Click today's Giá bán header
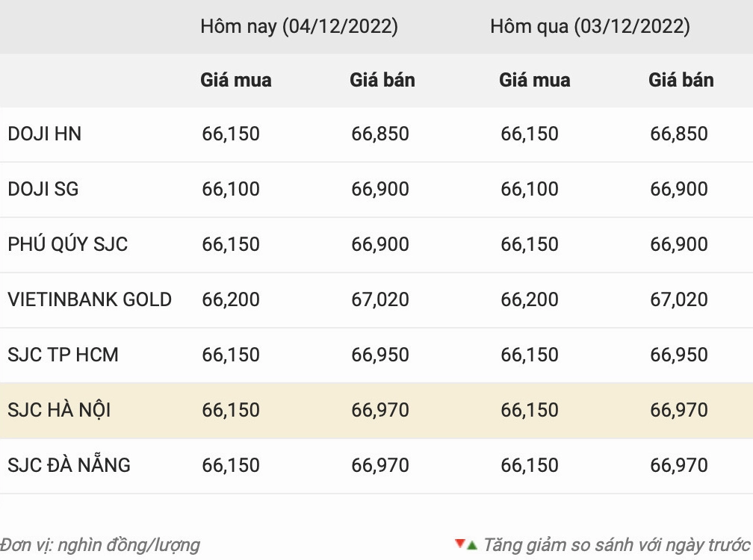Viewport: 753px width, 560px height. pos(382,80)
